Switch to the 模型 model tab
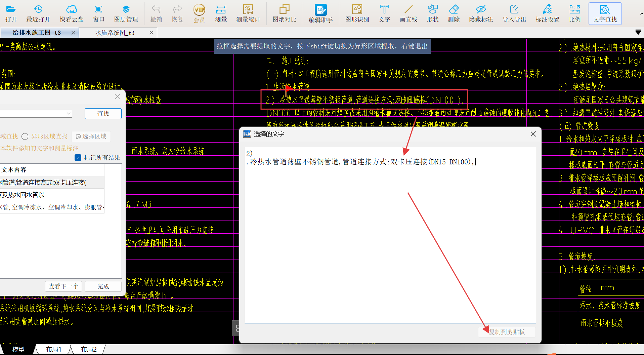 click(x=18, y=349)
